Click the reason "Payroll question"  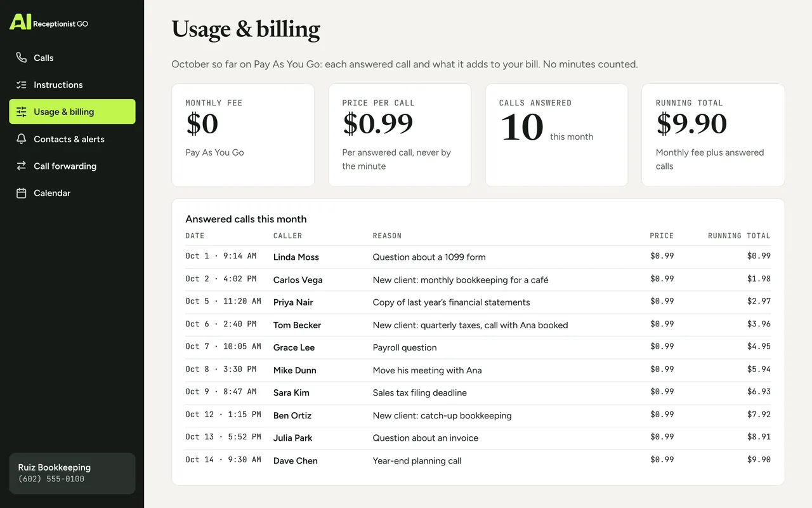(405, 347)
